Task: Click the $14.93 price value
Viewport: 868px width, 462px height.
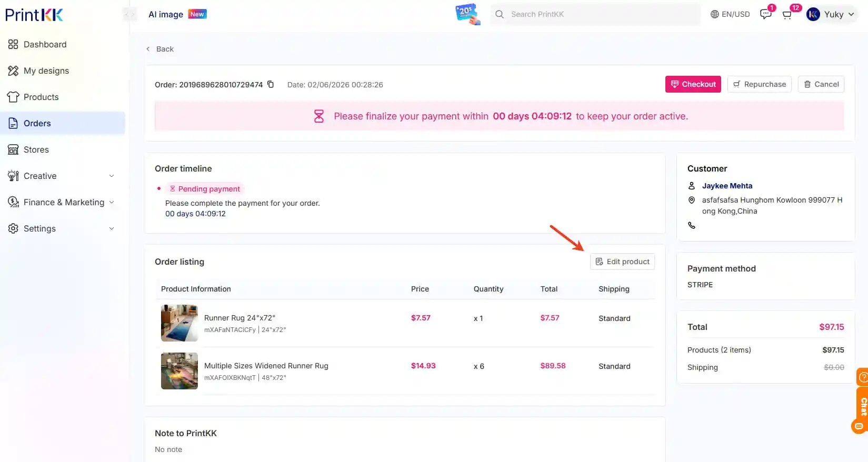Action: point(423,366)
